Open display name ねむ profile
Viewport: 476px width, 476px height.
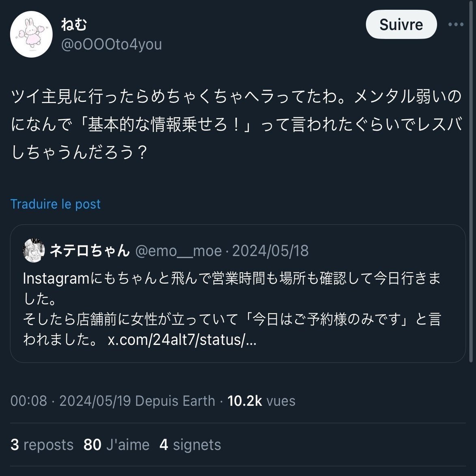click(x=74, y=24)
